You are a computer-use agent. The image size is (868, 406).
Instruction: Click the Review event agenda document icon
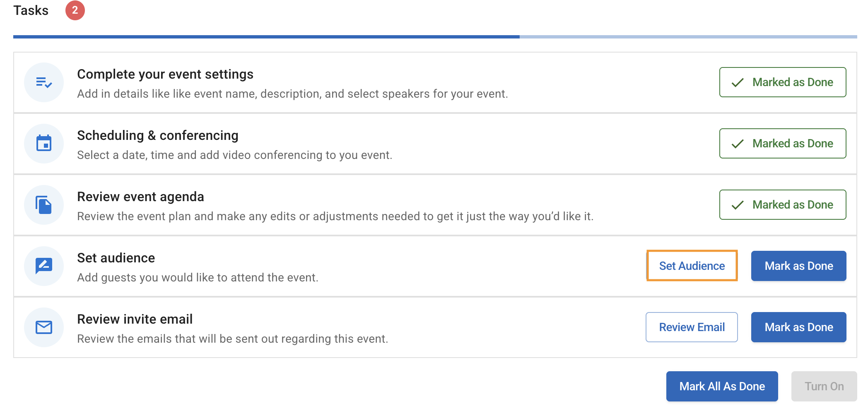(x=43, y=205)
